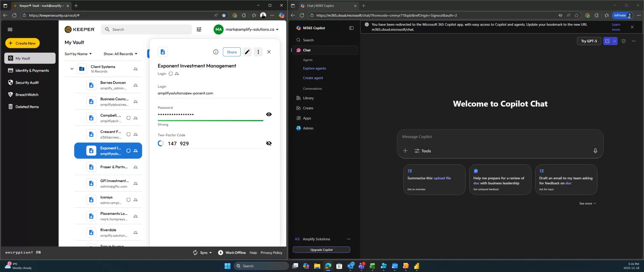Click the Share button for the record
Image resolution: width=644 pixels, height=272 pixels.
[x=232, y=52]
